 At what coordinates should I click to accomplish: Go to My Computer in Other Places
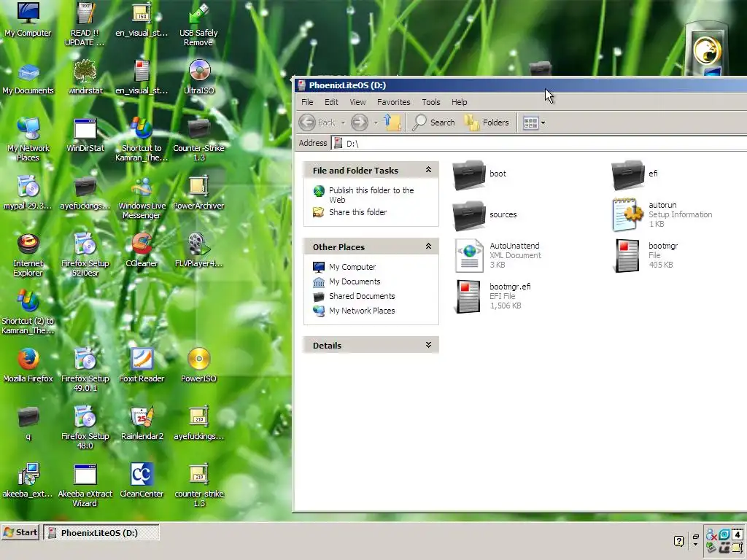[352, 267]
